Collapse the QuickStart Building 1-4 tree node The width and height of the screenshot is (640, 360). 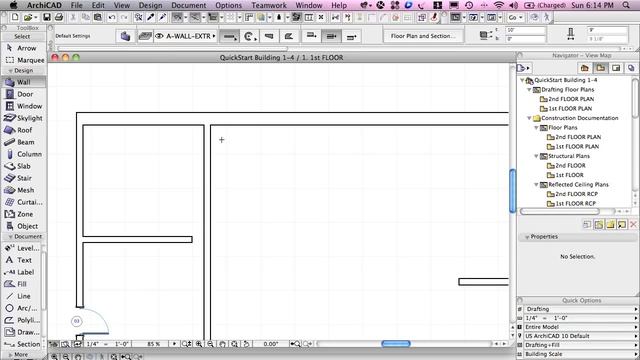522,80
